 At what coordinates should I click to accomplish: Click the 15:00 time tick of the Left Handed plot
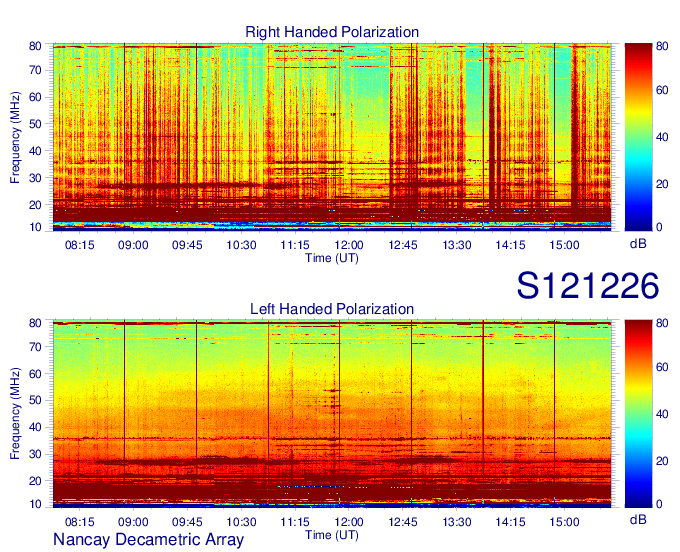coord(564,523)
